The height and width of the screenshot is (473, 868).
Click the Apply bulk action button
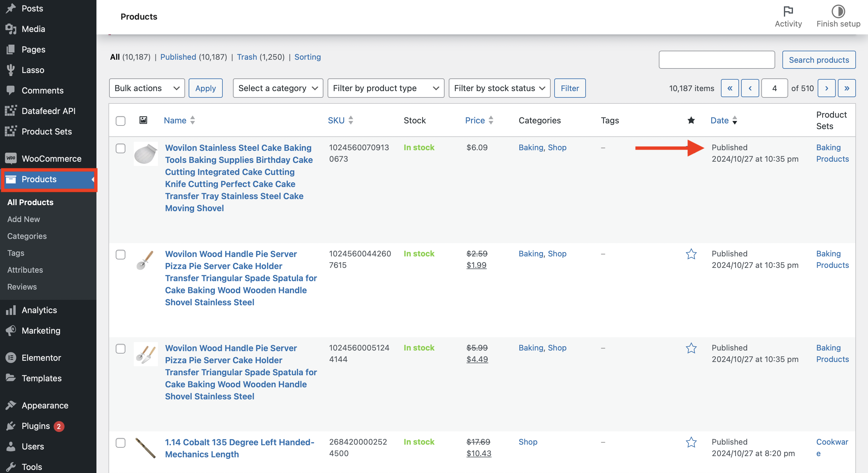coord(206,88)
